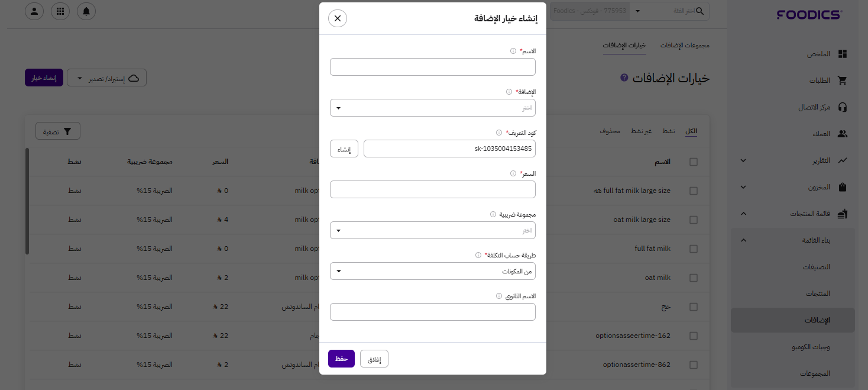Click the info icon beside الاسم label
The image size is (868, 390).
pos(513,51)
